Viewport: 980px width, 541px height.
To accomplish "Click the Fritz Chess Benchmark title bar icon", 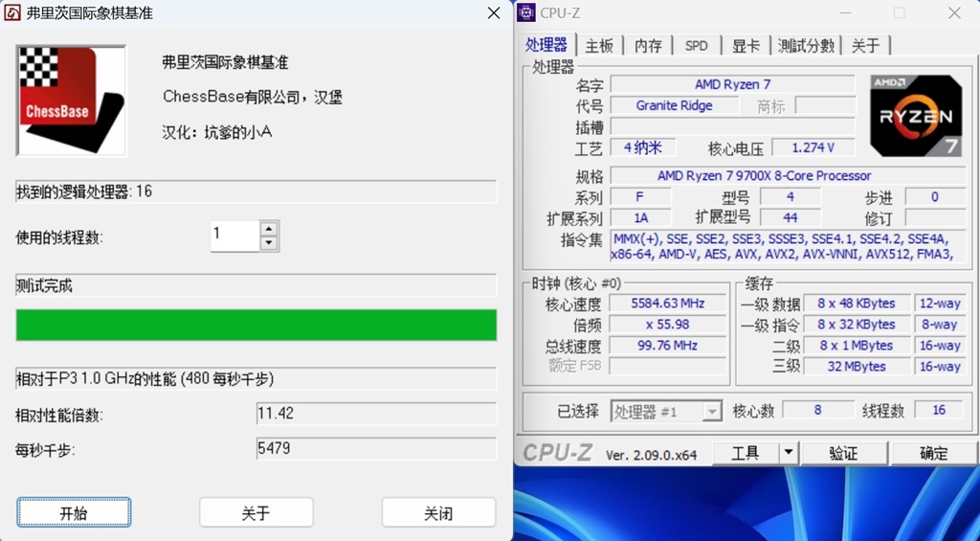I will pos(11,12).
